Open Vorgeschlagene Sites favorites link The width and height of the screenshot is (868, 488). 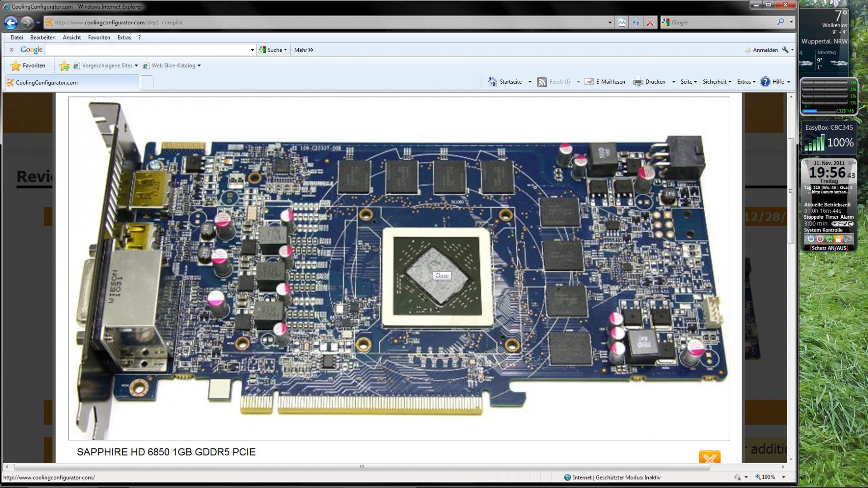[105, 66]
